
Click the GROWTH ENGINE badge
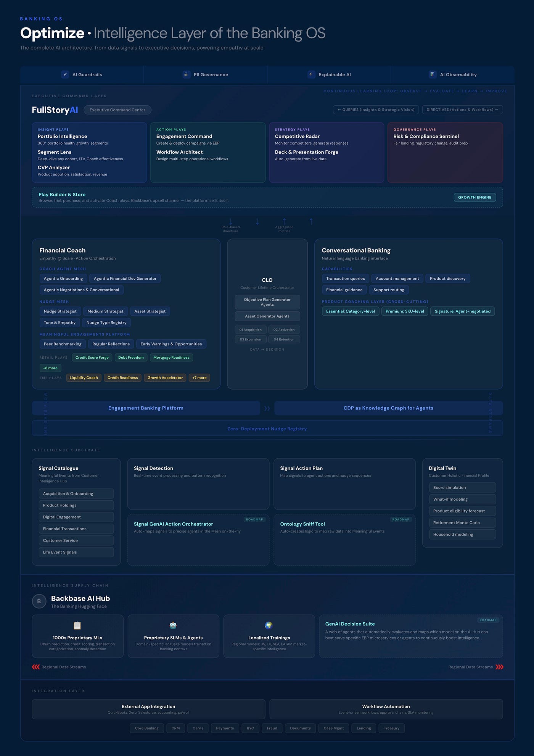point(475,197)
